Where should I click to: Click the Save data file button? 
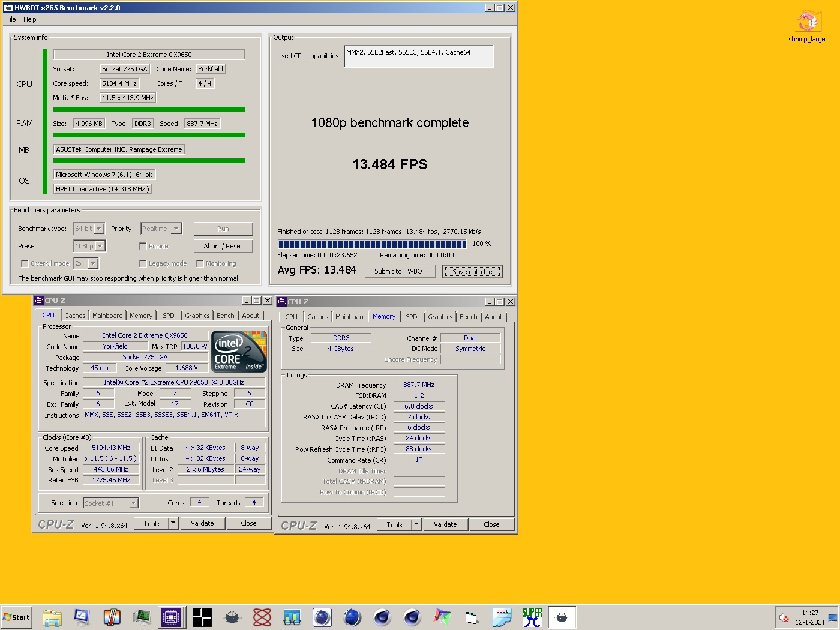[472, 271]
